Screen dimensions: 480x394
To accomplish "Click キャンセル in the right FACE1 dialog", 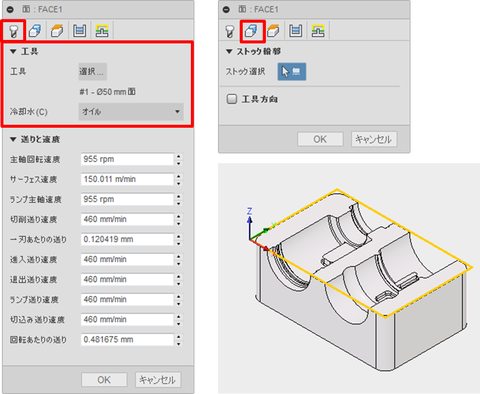I will pyautogui.click(x=374, y=139).
